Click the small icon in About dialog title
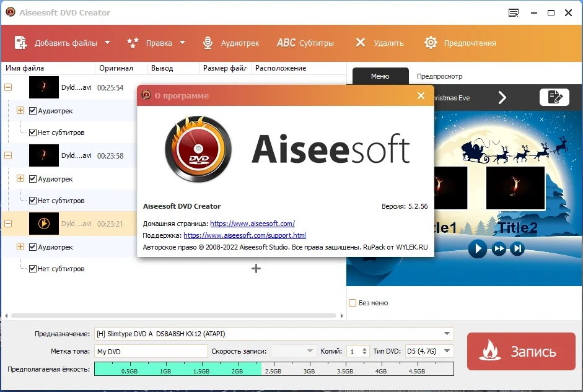Screen dimensions: 583x392 tap(146, 95)
